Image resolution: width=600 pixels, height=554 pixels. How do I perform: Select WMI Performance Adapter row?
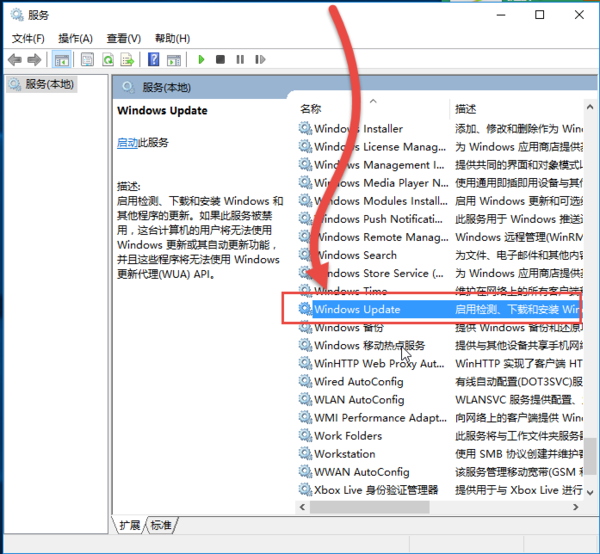(440, 418)
